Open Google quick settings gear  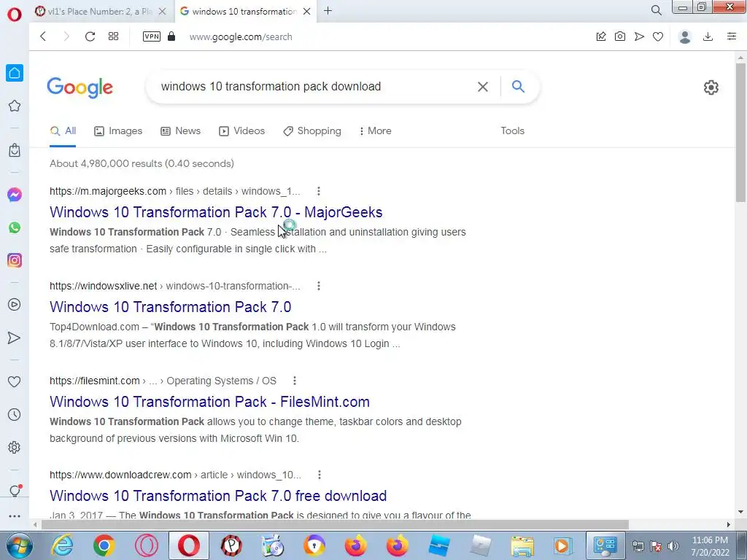pos(711,87)
